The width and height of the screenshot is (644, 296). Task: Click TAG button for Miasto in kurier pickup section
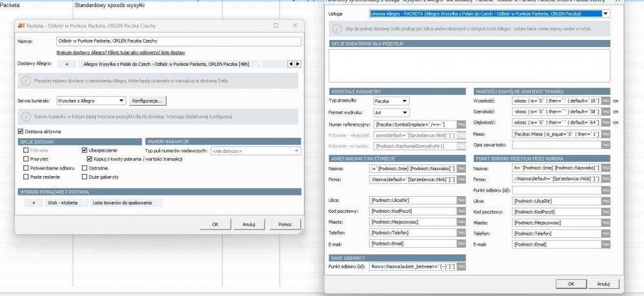605,222
